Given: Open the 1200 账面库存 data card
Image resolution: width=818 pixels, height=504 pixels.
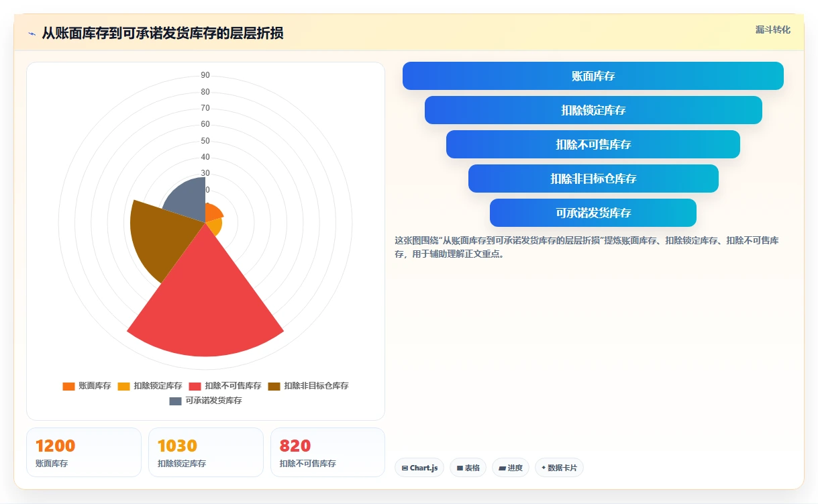Looking at the screenshot, I should (84, 452).
